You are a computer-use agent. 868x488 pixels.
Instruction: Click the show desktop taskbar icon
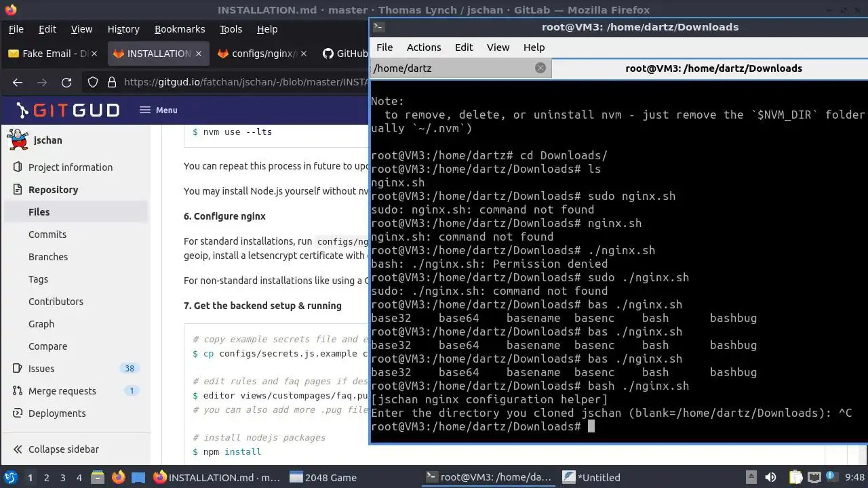pyautogui.click(x=138, y=477)
